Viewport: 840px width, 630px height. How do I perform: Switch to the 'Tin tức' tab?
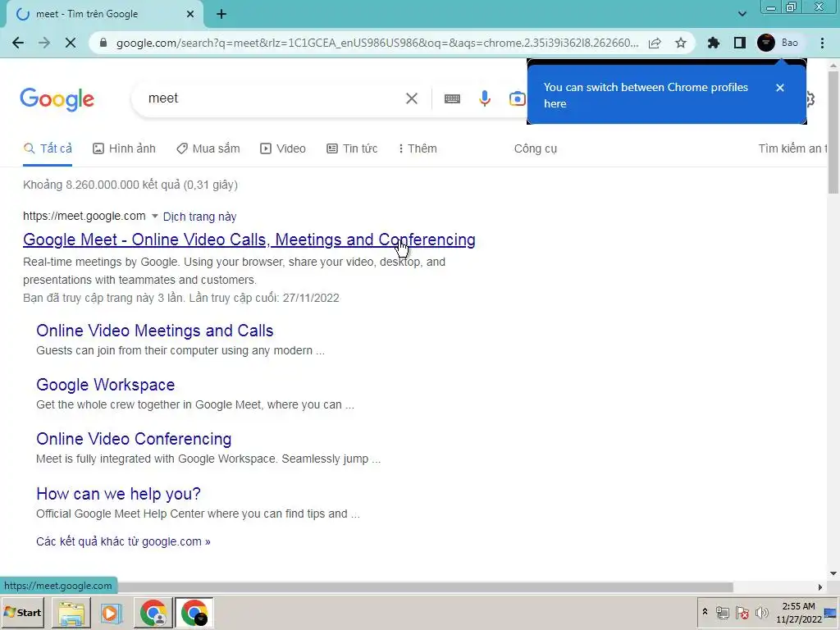[352, 148]
